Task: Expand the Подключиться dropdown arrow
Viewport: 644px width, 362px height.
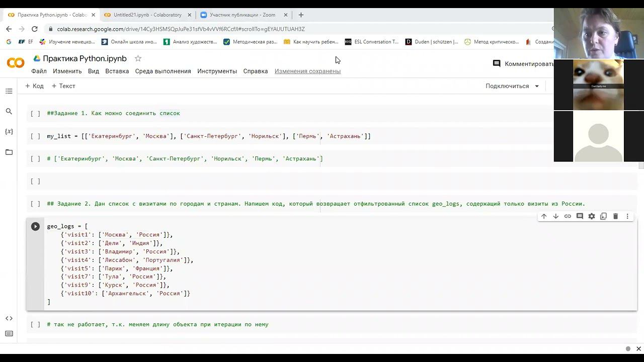Action: coord(537,86)
